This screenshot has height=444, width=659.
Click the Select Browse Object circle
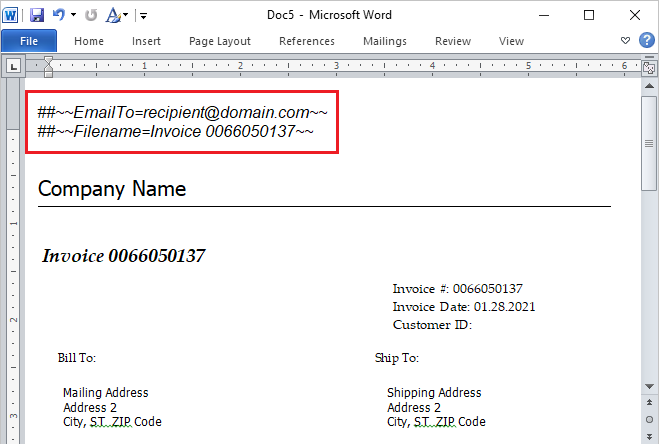tap(649, 421)
